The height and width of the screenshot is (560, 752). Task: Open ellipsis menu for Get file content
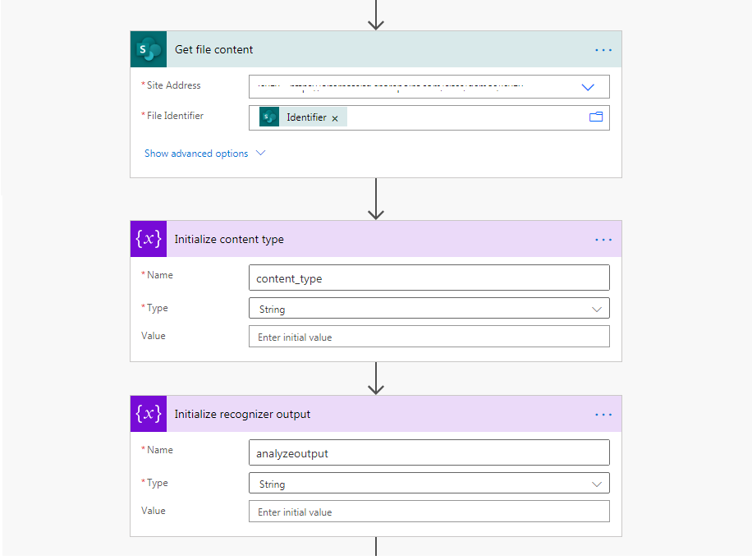603,50
